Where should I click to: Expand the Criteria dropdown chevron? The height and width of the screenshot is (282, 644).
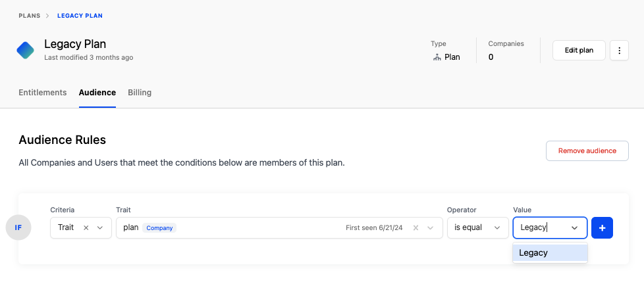pos(100,227)
